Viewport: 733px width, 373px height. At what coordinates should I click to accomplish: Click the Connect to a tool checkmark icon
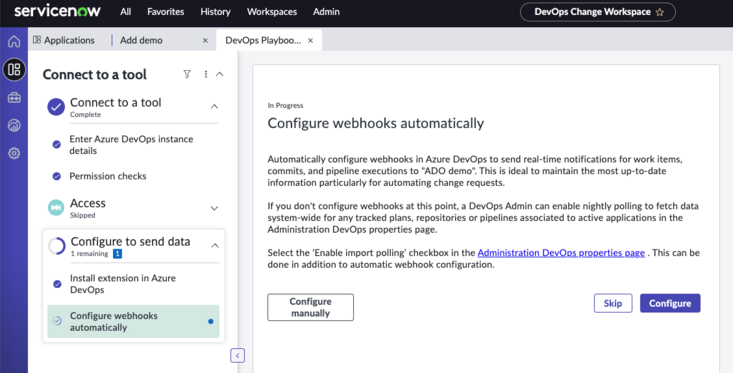56,107
